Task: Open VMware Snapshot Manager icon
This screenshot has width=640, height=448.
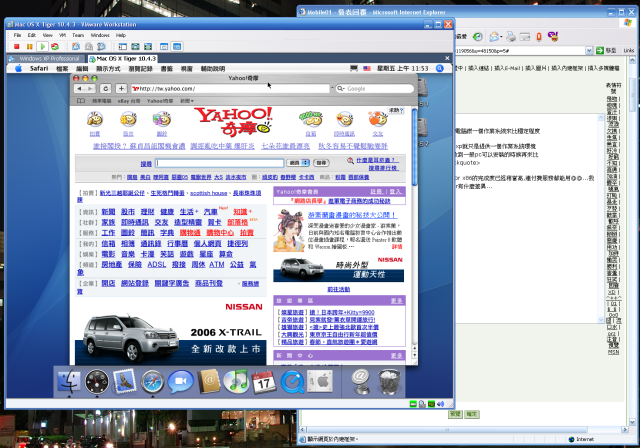Action: pos(101,47)
